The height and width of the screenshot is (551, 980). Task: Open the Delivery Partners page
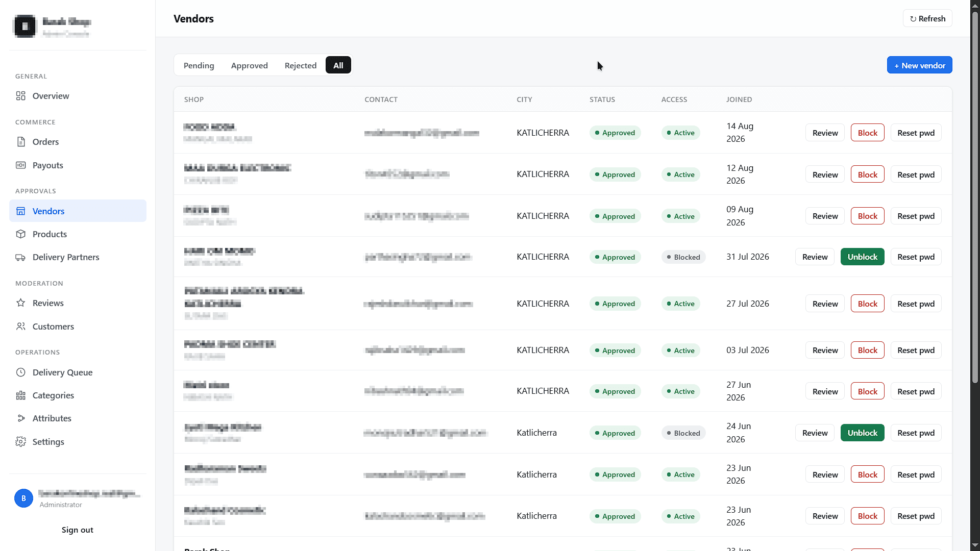(x=78, y=257)
